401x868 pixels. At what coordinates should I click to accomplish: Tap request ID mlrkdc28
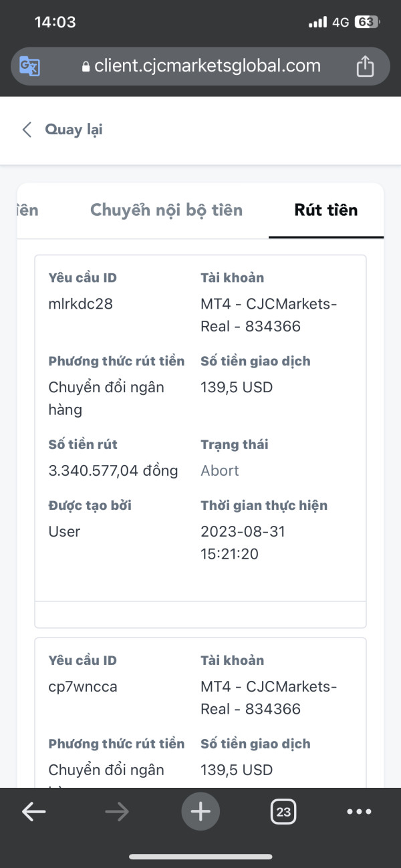(x=81, y=304)
